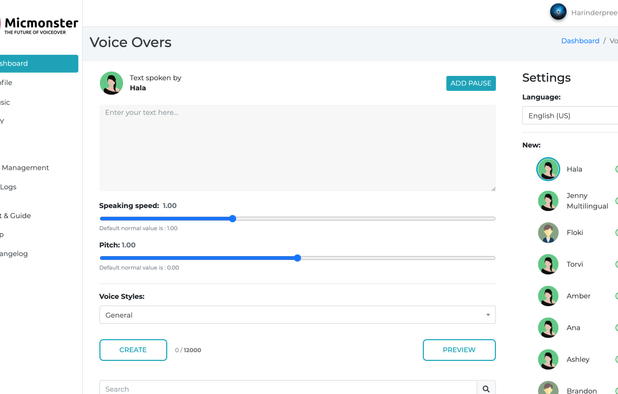Image resolution: width=618 pixels, height=394 pixels.
Task: Click the 0 / 12000 character counter
Action: pyautogui.click(x=188, y=350)
